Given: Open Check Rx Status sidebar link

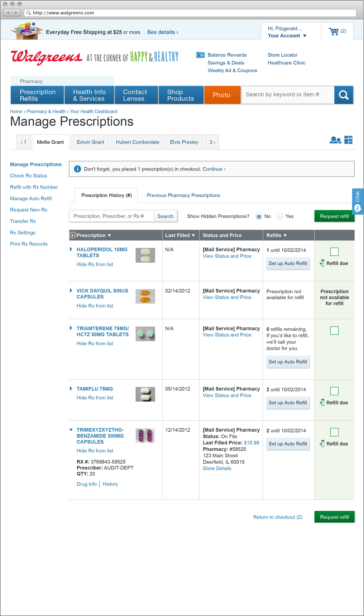Looking at the screenshot, I should pos(28,176).
